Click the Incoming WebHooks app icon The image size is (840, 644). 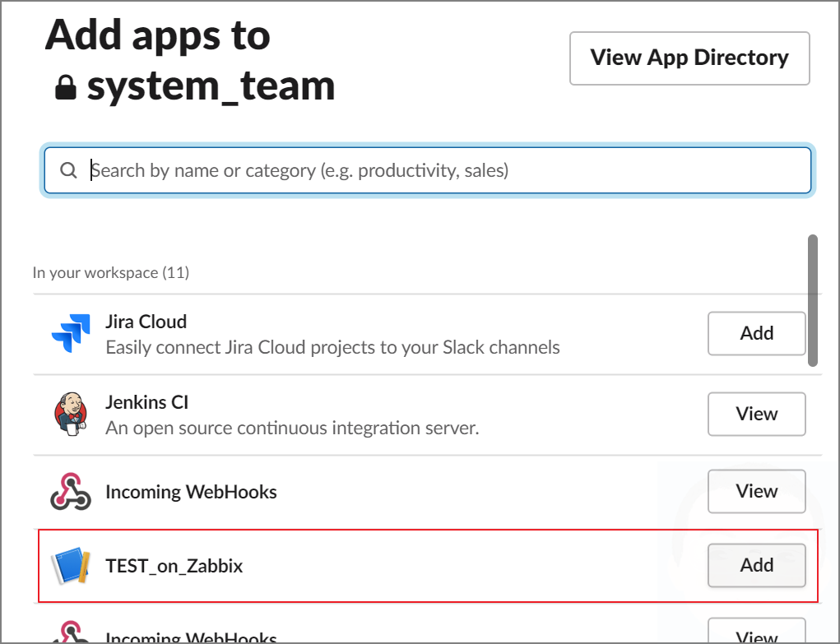72,491
